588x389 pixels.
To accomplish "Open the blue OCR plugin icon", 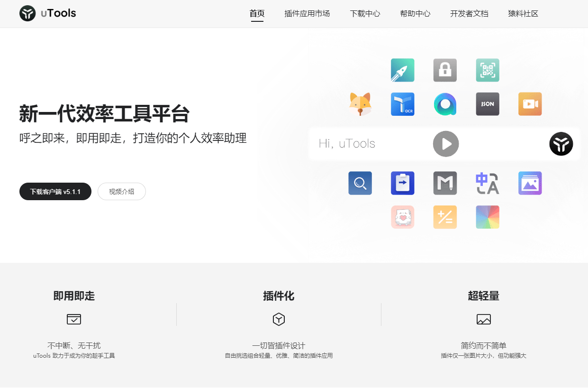I will (x=403, y=104).
